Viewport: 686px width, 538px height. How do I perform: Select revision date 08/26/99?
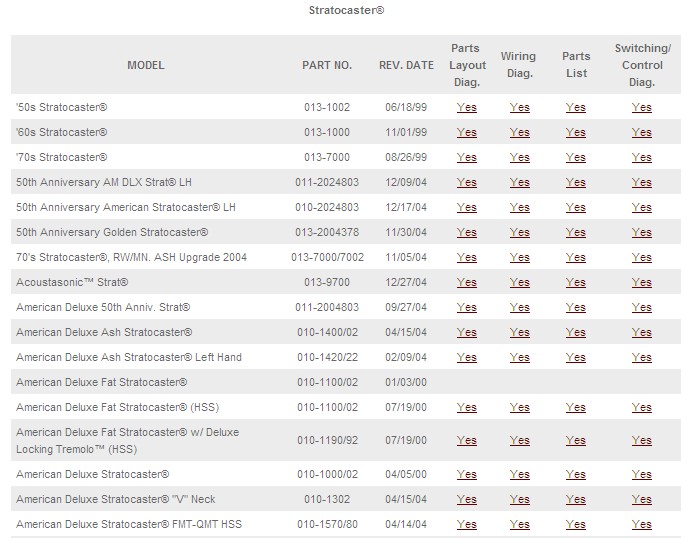[x=406, y=157]
